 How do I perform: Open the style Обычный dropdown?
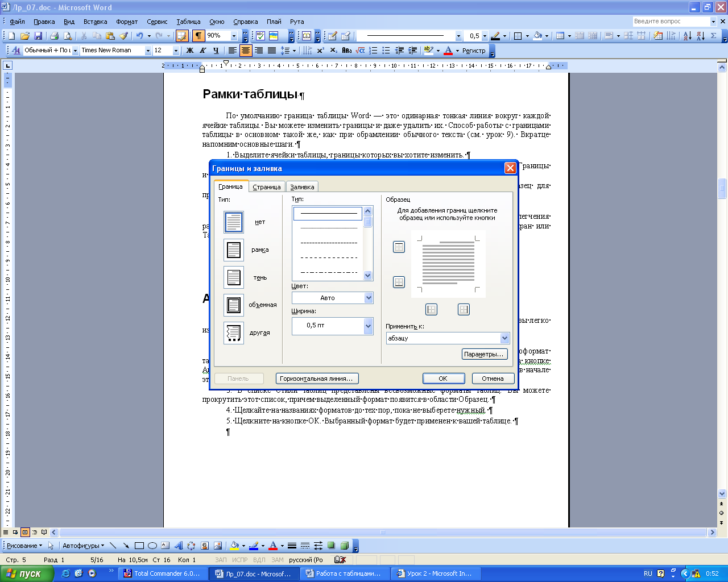pyautogui.click(x=75, y=51)
